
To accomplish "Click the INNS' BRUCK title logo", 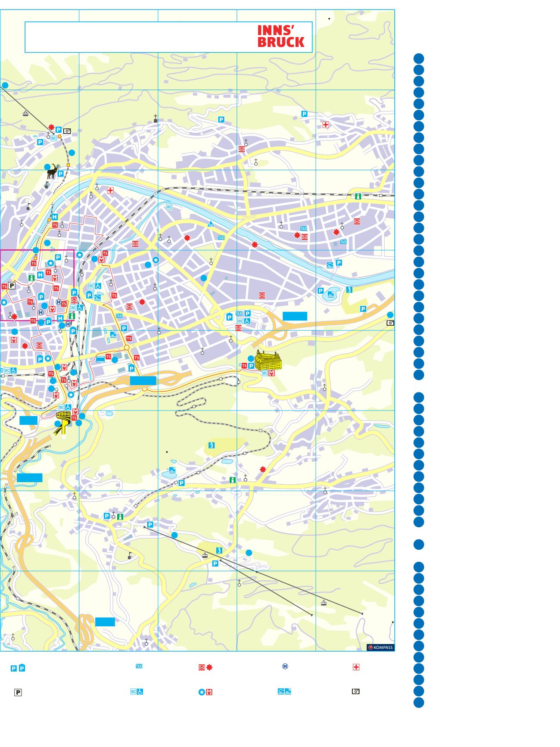I will tap(281, 37).
